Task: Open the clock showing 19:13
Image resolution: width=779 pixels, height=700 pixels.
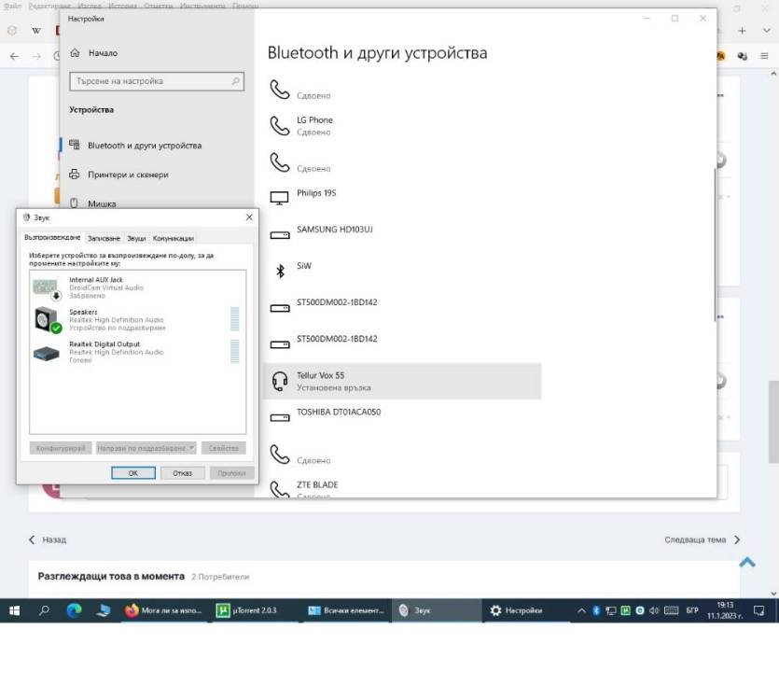Action: point(725,610)
